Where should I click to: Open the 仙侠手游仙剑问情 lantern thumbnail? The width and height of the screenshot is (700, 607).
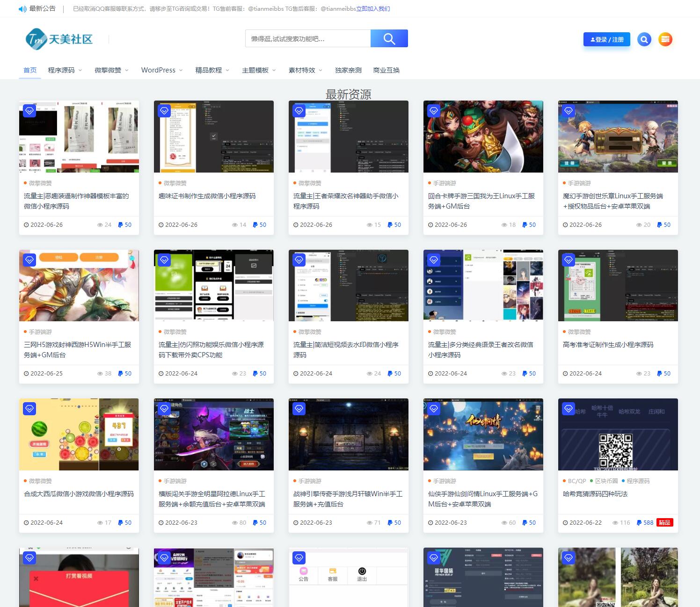pos(483,434)
